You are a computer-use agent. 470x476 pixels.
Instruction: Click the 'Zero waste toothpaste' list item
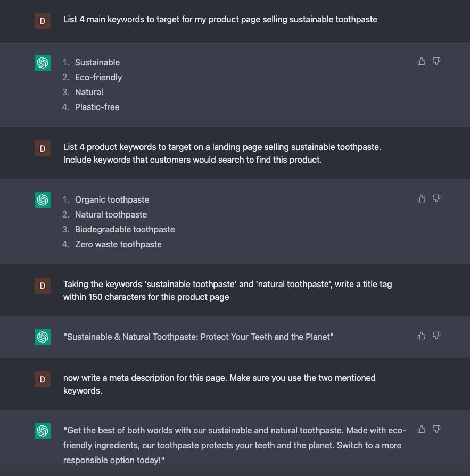coord(118,244)
